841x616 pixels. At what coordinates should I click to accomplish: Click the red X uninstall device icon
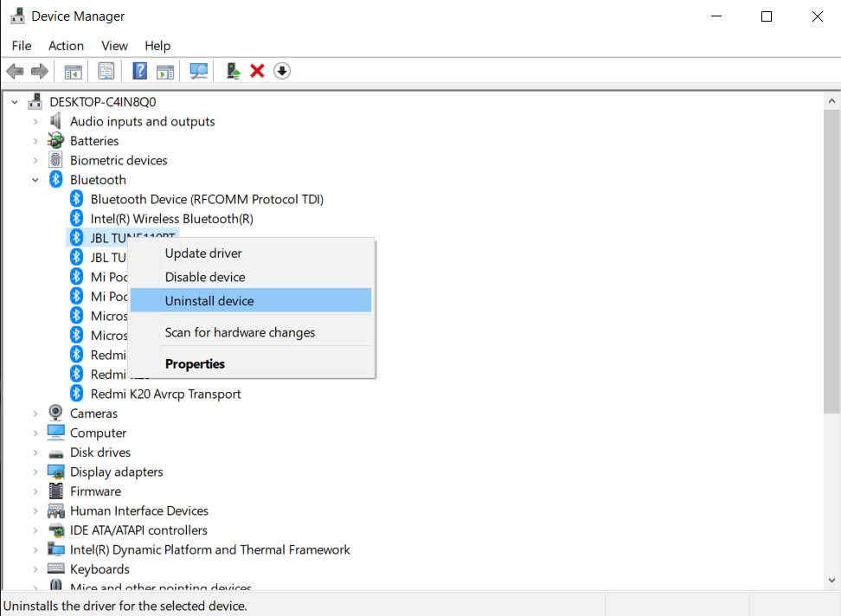coord(257,71)
